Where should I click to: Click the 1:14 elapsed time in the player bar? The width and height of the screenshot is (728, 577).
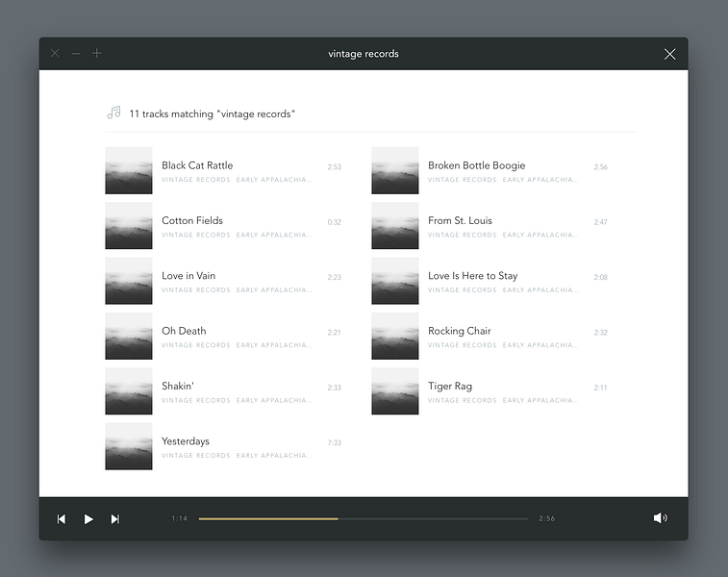coord(180,518)
